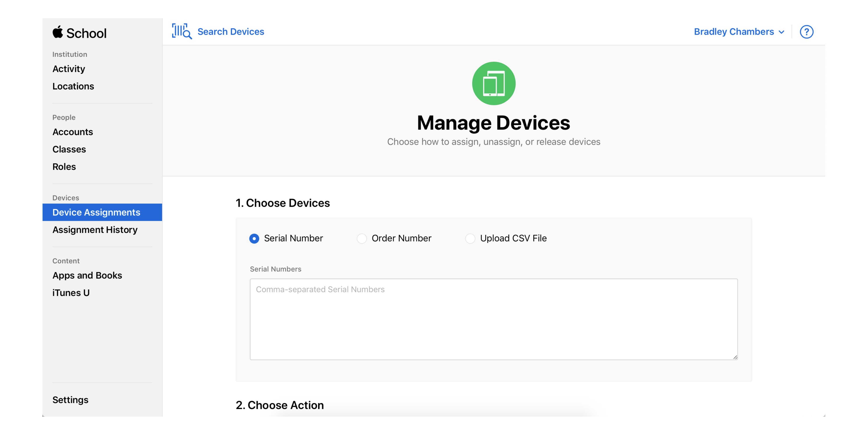Click Roles under People section

(x=64, y=166)
